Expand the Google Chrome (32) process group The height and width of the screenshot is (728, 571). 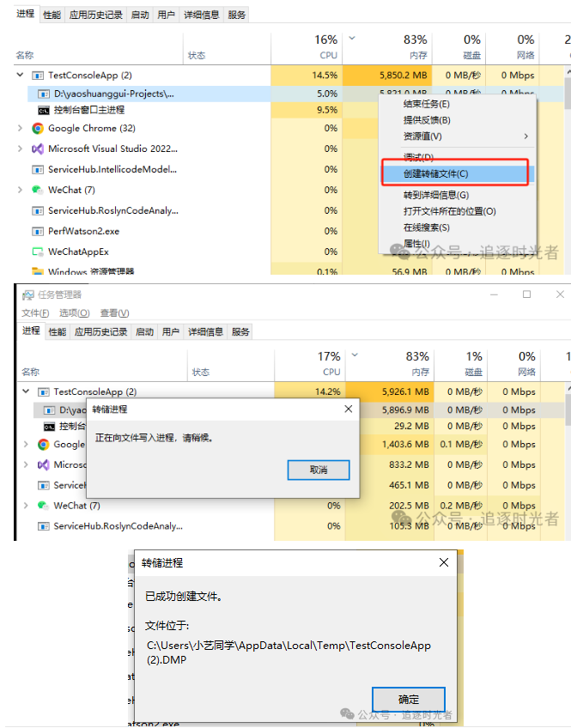[x=20, y=128]
